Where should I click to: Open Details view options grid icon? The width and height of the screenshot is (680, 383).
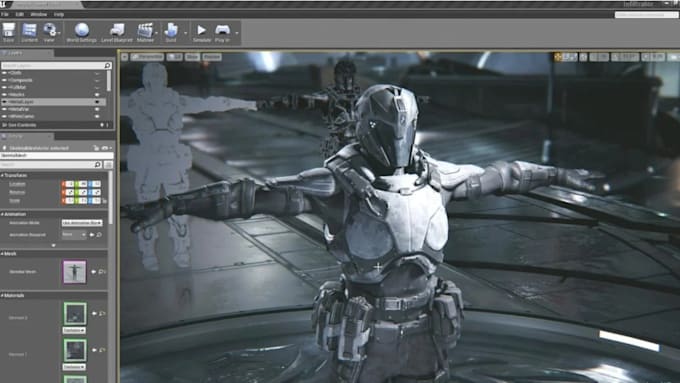(108, 164)
